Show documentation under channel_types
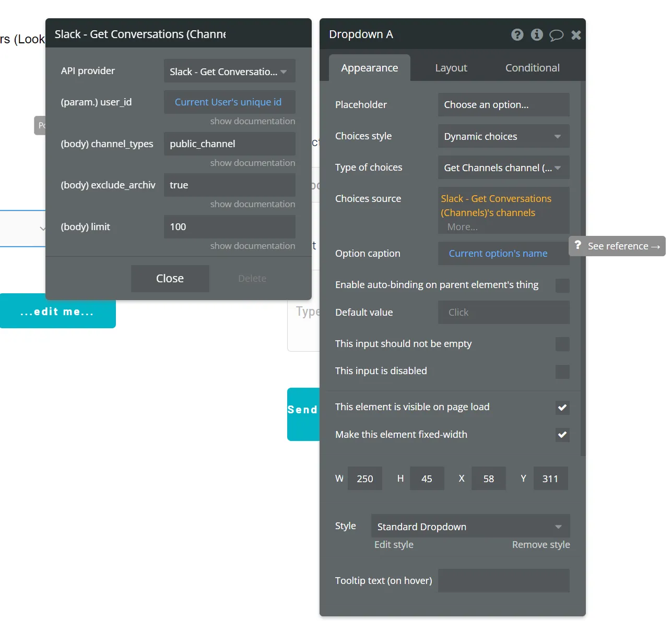The width and height of the screenshot is (672, 621). [x=253, y=163]
